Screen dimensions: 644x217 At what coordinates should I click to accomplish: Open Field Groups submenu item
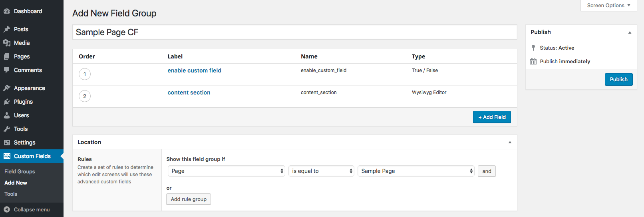[x=20, y=171]
